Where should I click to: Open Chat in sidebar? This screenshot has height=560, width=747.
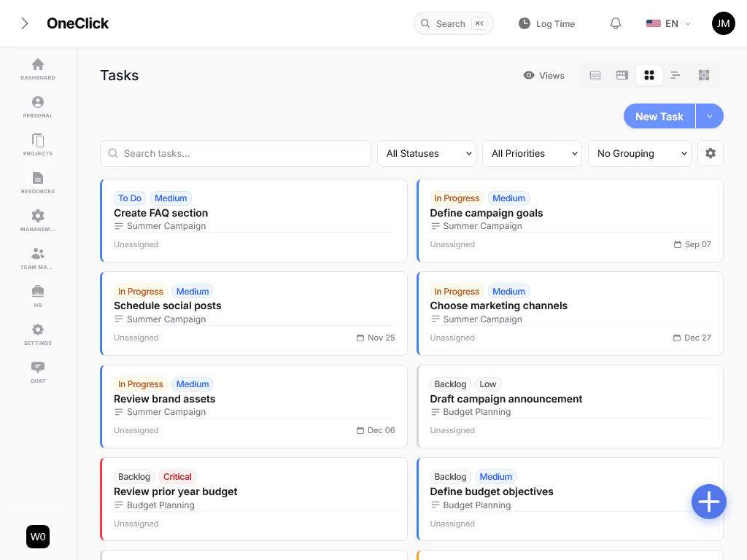pyautogui.click(x=38, y=373)
